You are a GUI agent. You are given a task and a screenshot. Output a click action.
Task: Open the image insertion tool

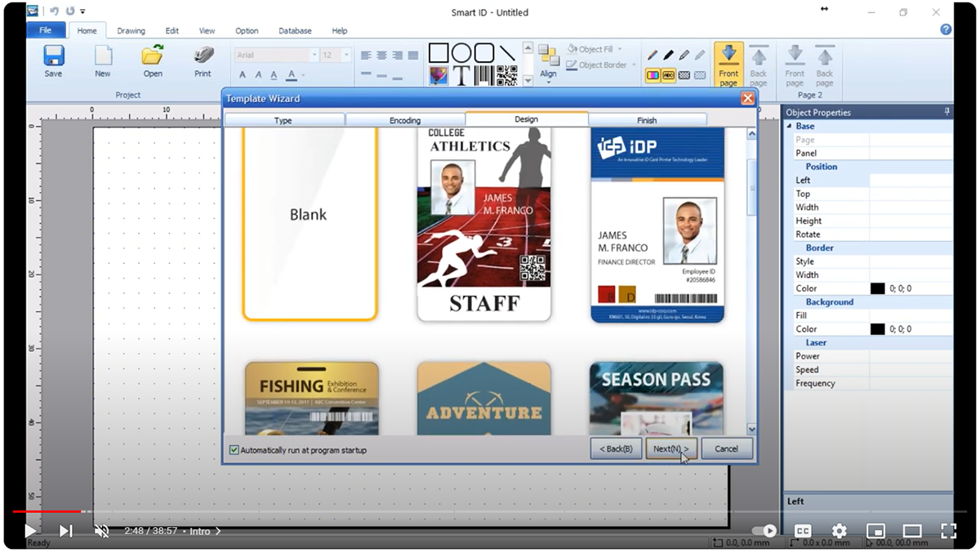439,74
